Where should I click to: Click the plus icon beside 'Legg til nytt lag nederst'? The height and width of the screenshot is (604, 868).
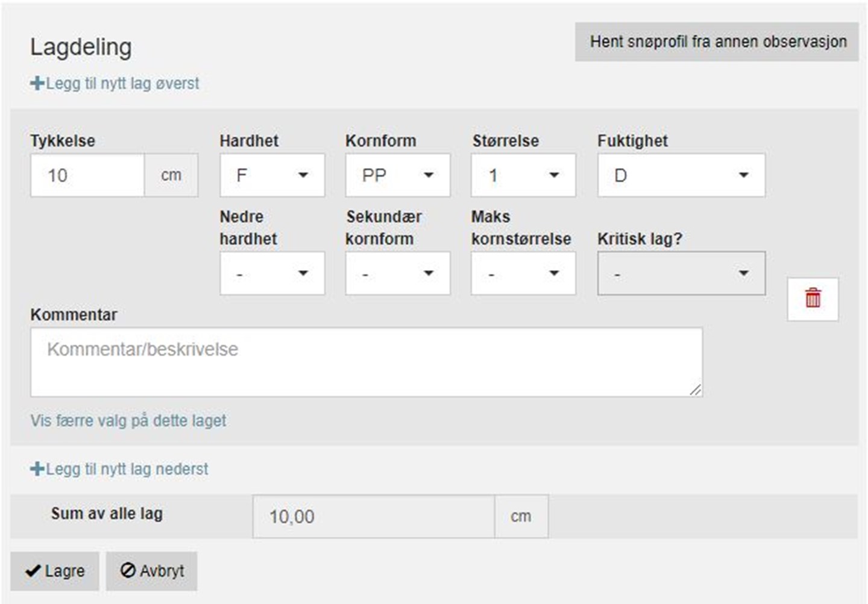37,468
